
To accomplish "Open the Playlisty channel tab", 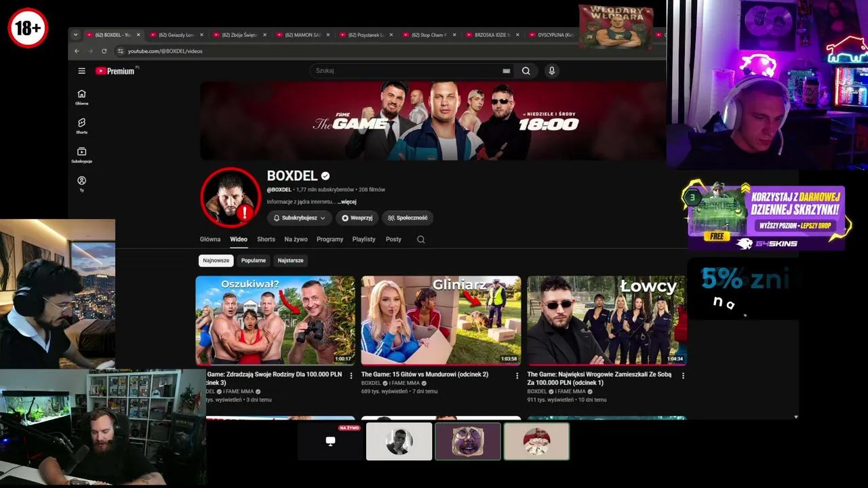I will [x=363, y=239].
